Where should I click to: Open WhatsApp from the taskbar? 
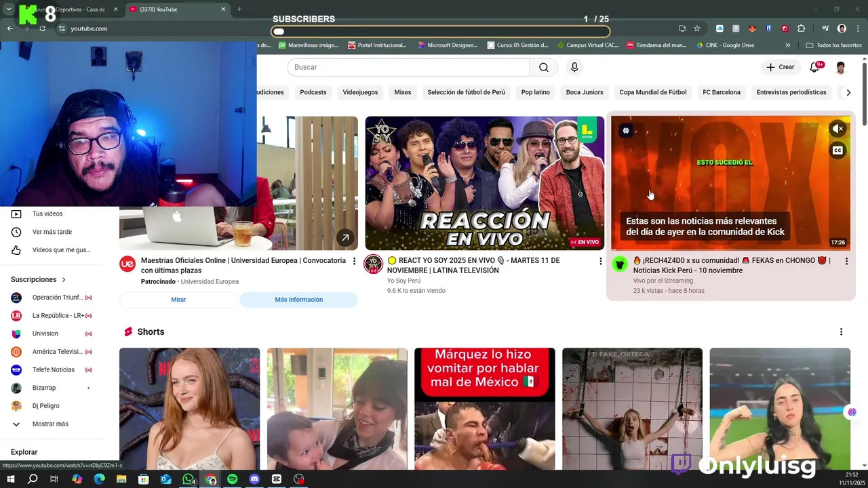188,479
